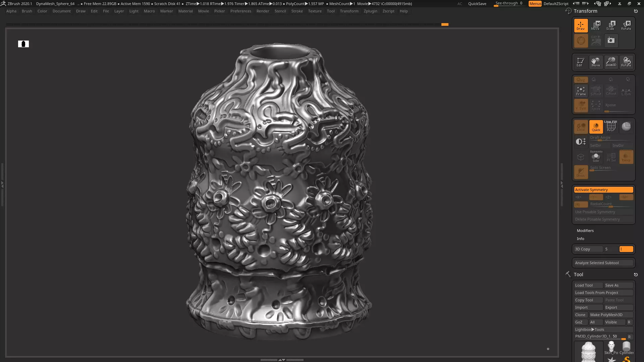Expand the Modifiers section
The width and height of the screenshot is (644, 362).
click(x=585, y=231)
